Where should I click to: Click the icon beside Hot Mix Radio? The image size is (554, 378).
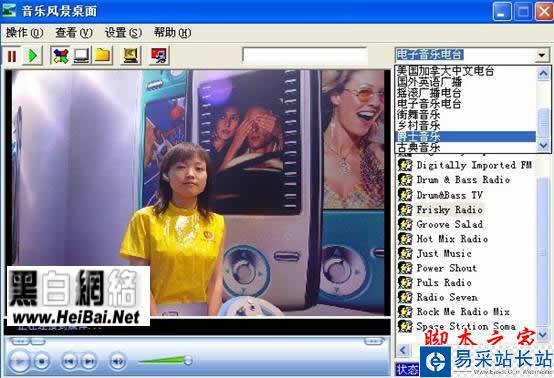[x=405, y=239]
